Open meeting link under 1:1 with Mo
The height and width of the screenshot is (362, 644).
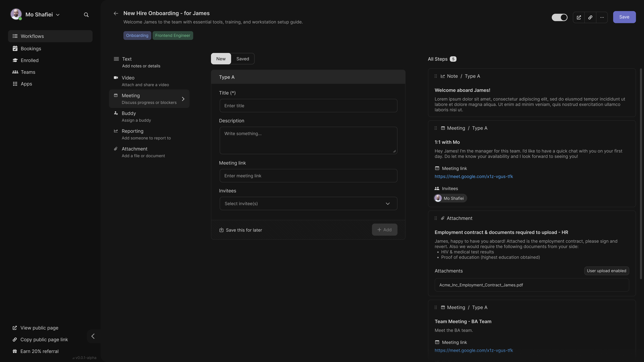[474, 176]
